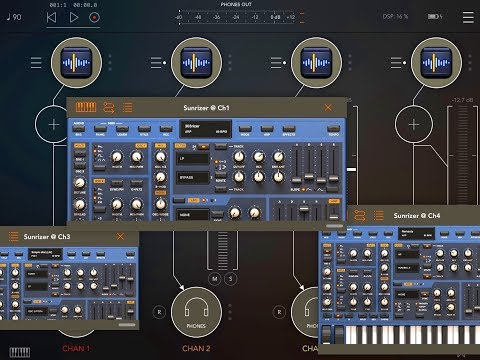Open filter 1 type LP selector in Ch1
This screenshot has width=480, height=360.
pos(193,159)
